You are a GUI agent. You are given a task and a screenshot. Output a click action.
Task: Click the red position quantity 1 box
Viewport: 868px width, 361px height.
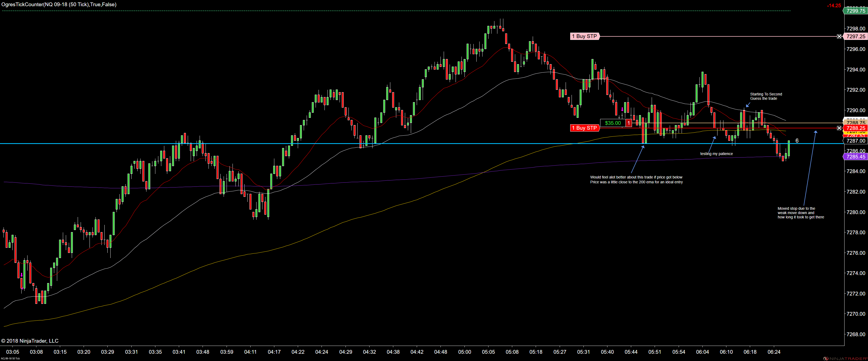click(x=628, y=123)
